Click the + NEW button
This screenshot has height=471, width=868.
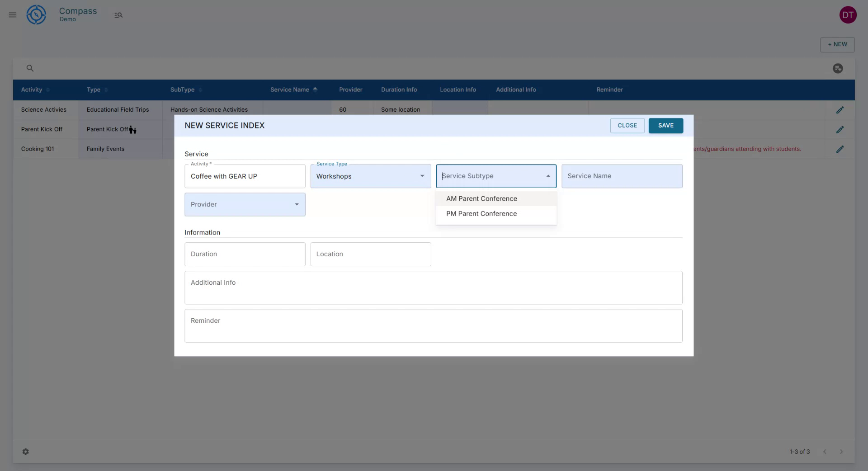[x=837, y=44]
